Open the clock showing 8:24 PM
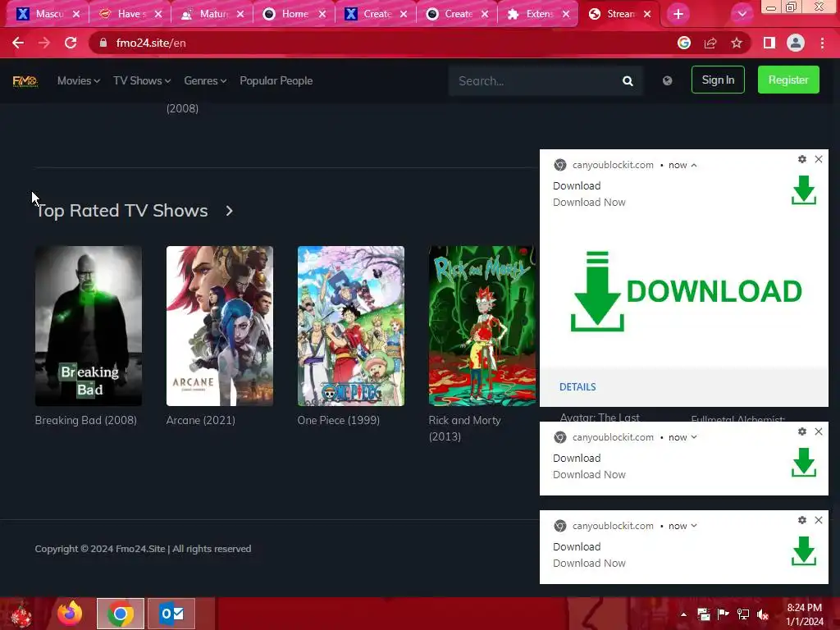 pyautogui.click(x=804, y=614)
